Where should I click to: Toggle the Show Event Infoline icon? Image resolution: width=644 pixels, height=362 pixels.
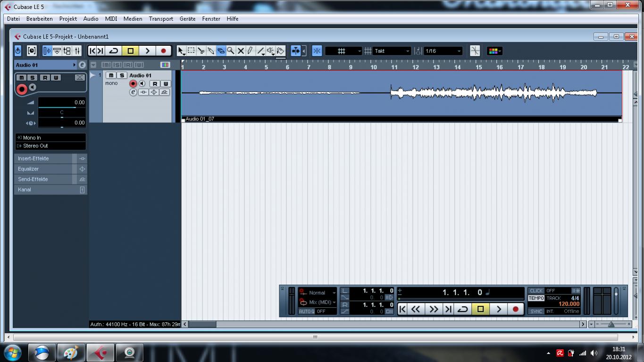click(57, 51)
